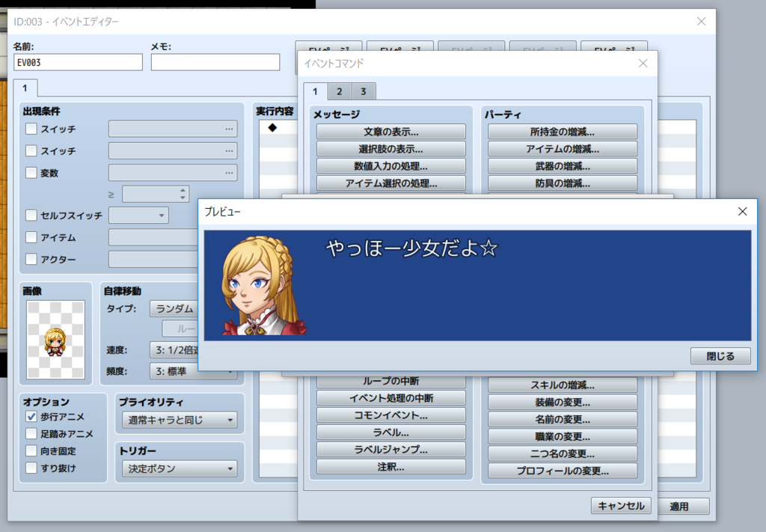Open the 頻度 dropdown 標準
The height and width of the screenshot is (532, 766).
click(x=194, y=371)
